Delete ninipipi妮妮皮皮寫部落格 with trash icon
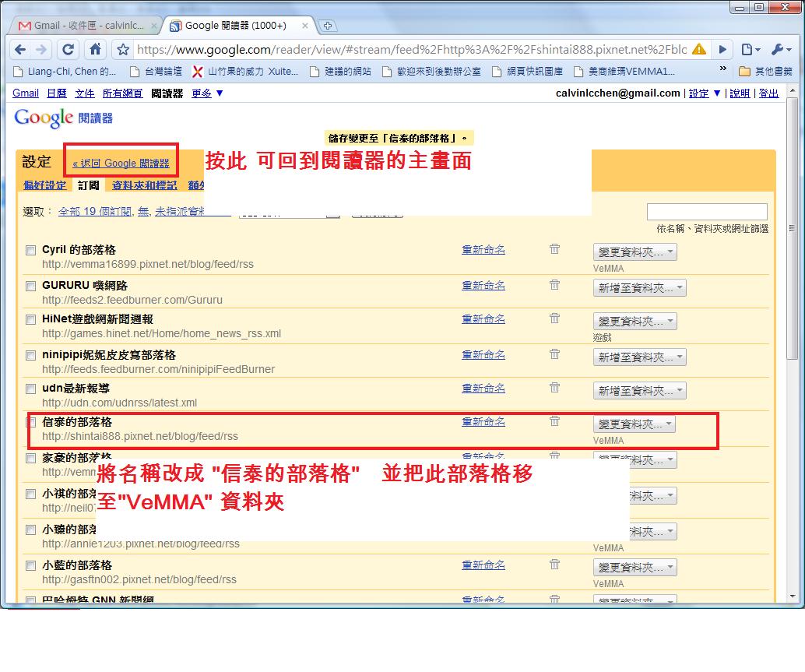This screenshot has height=672, width=805. (554, 354)
